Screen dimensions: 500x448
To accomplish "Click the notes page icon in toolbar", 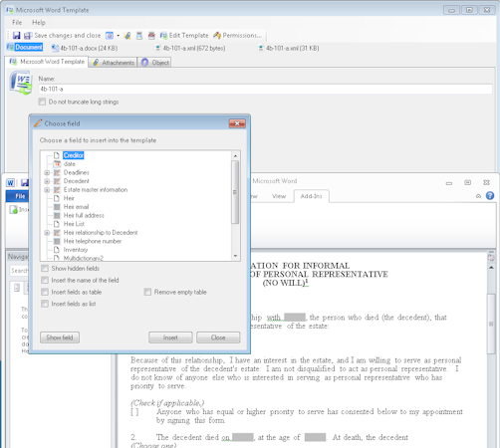I will point(139,36).
